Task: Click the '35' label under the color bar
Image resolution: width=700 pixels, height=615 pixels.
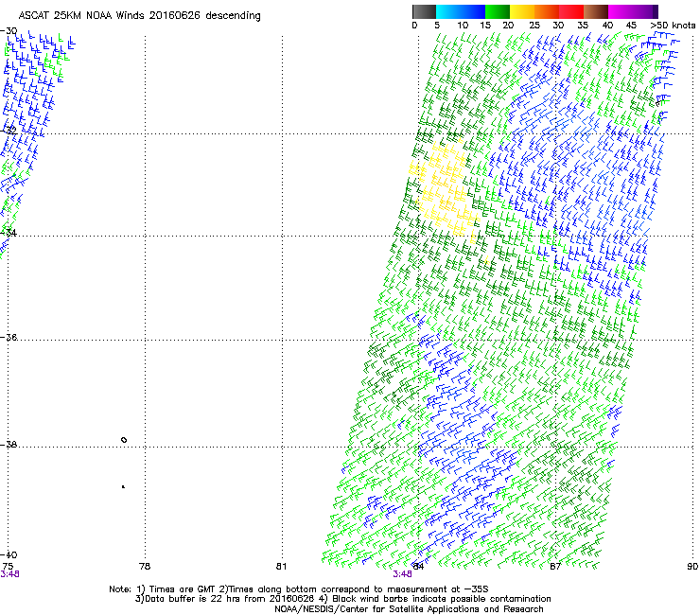Action: [583, 26]
